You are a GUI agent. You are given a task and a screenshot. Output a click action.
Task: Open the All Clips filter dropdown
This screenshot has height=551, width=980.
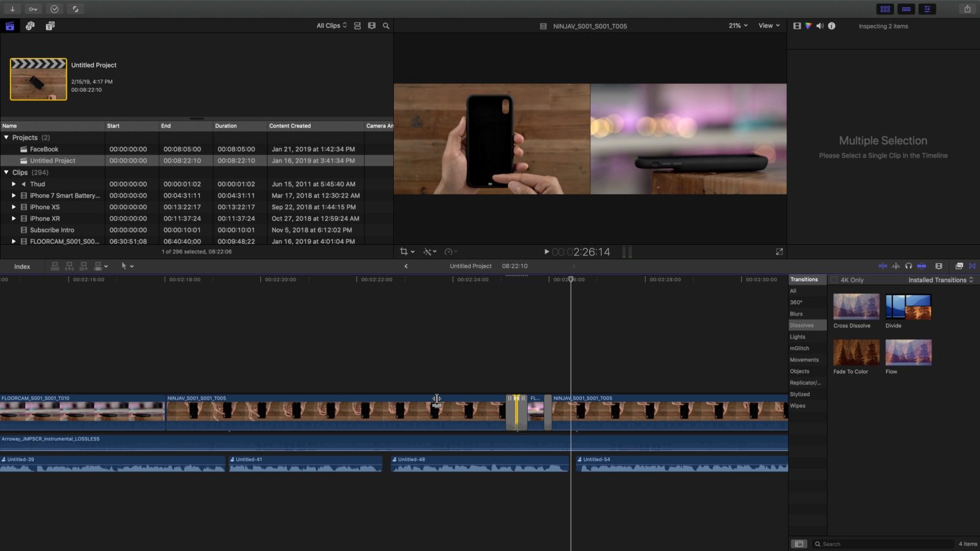coord(331,26)
